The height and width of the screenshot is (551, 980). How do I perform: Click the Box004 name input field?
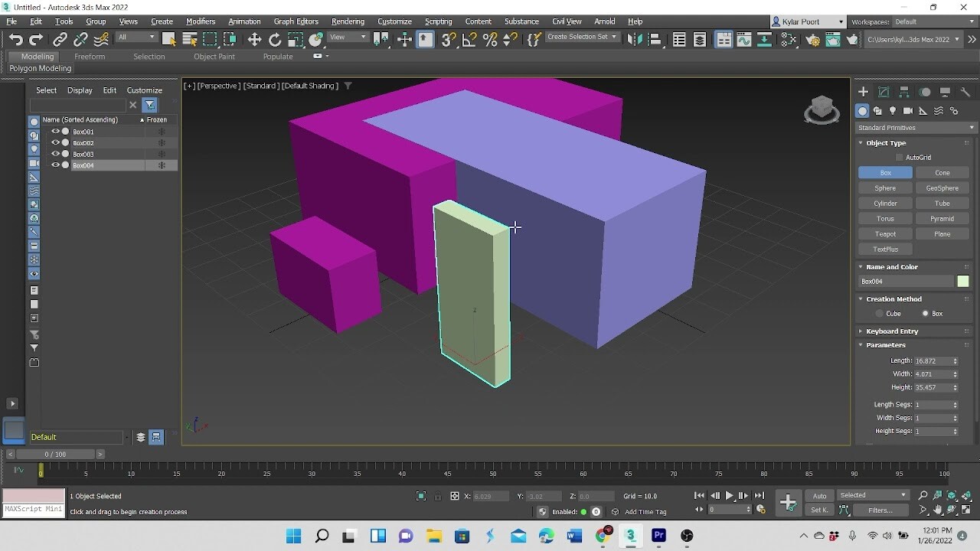pyautogui.click(x=906, y=282)
